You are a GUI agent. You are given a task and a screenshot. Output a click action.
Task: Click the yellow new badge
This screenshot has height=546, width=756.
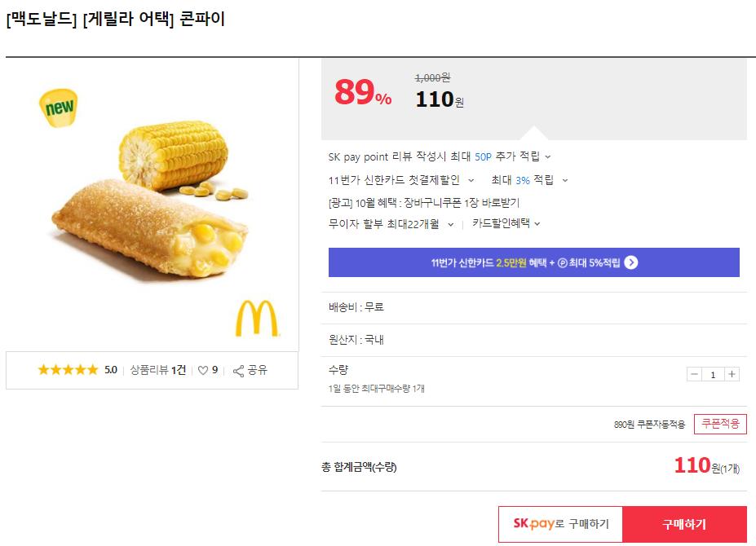(x=59, y=108)
